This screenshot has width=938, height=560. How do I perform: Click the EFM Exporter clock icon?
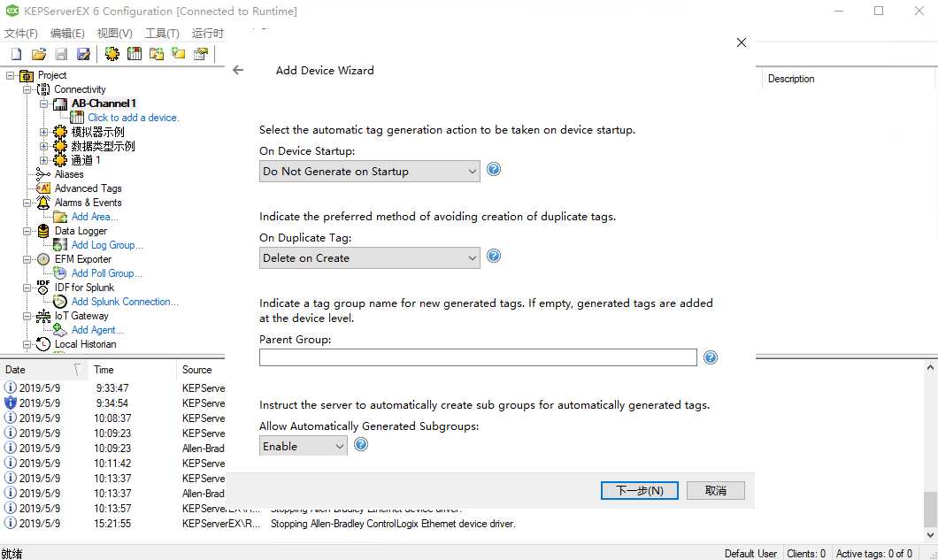pos(43,259)
